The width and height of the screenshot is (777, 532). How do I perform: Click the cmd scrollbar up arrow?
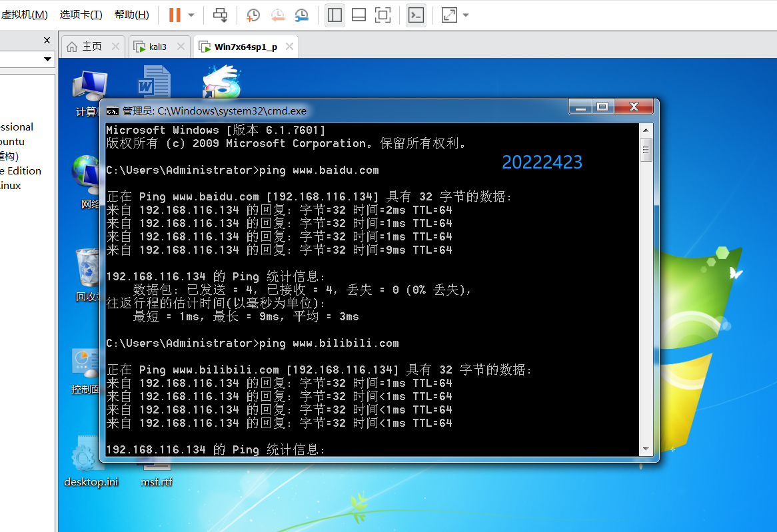646,131
